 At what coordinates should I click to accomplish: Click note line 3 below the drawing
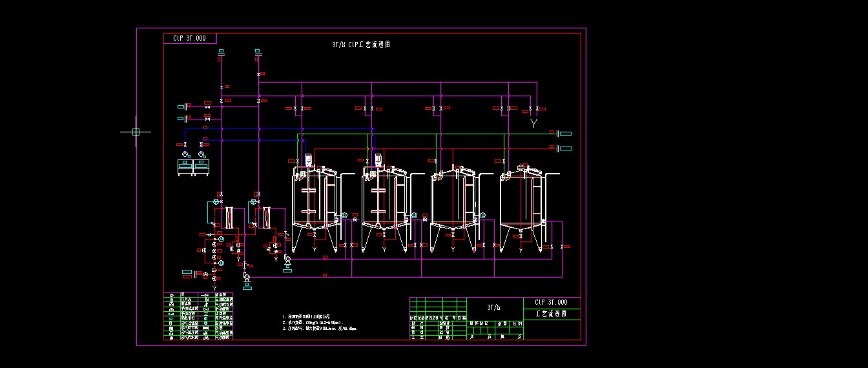(320, 328)
